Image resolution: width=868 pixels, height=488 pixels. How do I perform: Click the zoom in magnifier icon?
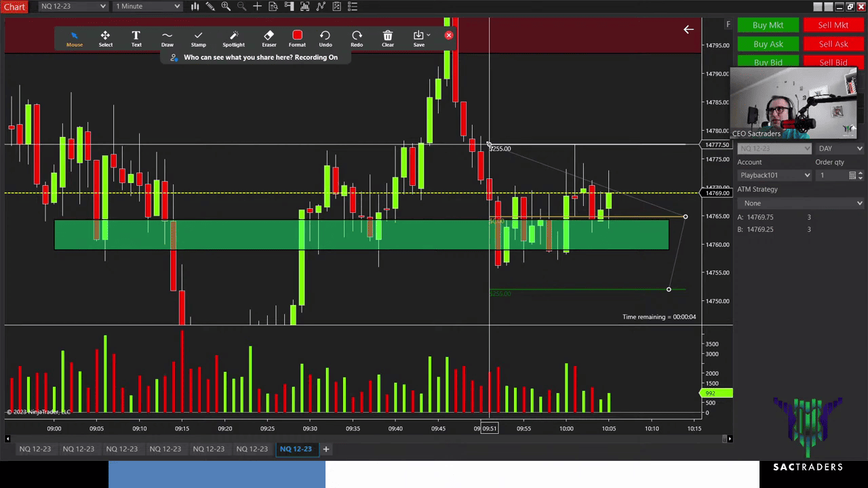click(x=226, y=7)
